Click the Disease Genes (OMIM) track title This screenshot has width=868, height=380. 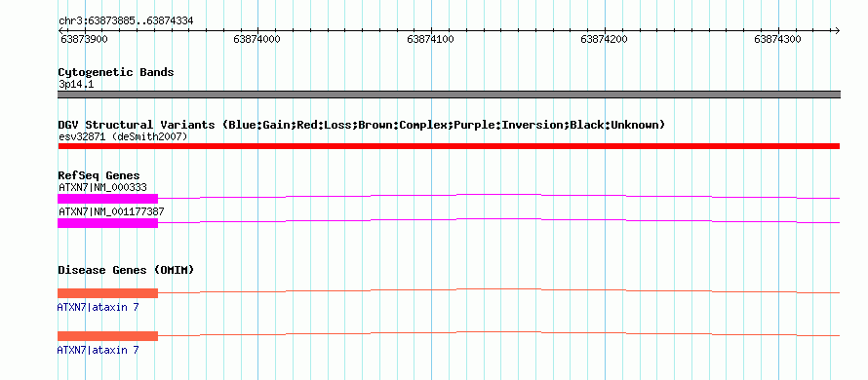pyautogui.click(x=126, y=271)
